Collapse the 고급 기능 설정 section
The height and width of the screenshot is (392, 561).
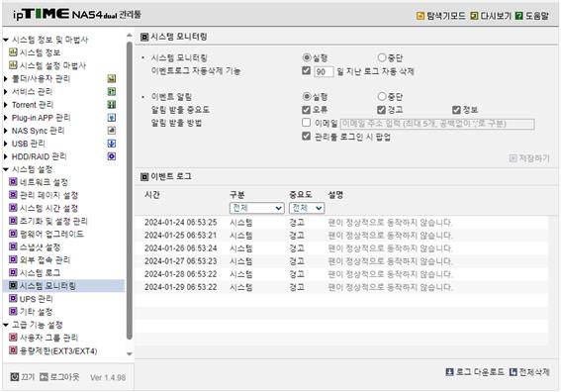coord(6,325)
